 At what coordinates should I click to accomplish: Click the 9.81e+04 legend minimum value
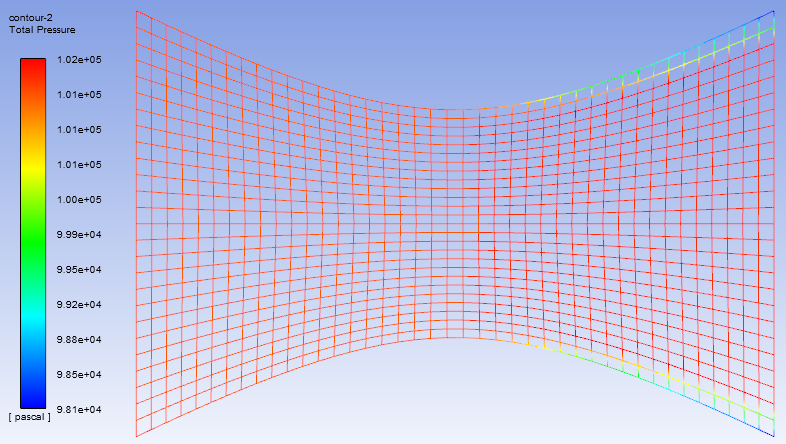coord(79,410)
